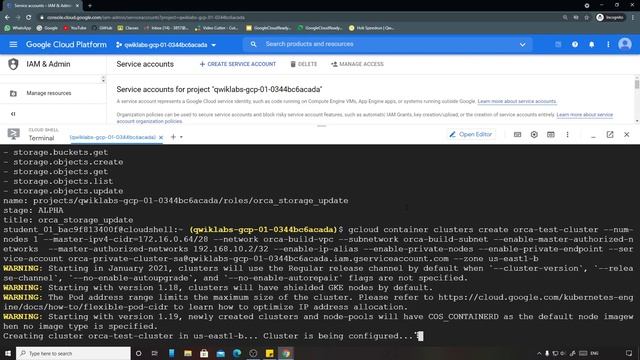This screenshot has width=640, height=360.
Task: Open the Google Cloud navigation hamburger menu
Action: click(x=13, y=44)
